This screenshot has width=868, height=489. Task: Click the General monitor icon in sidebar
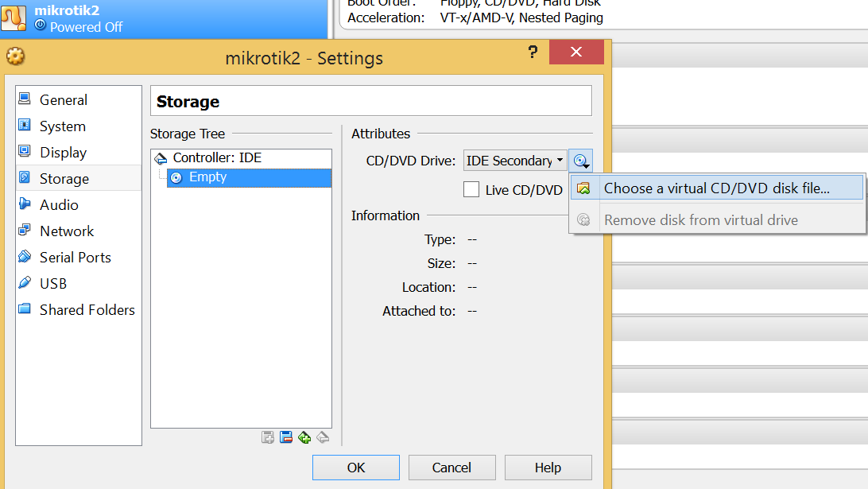pyautogui.click(x=25, y=99)
